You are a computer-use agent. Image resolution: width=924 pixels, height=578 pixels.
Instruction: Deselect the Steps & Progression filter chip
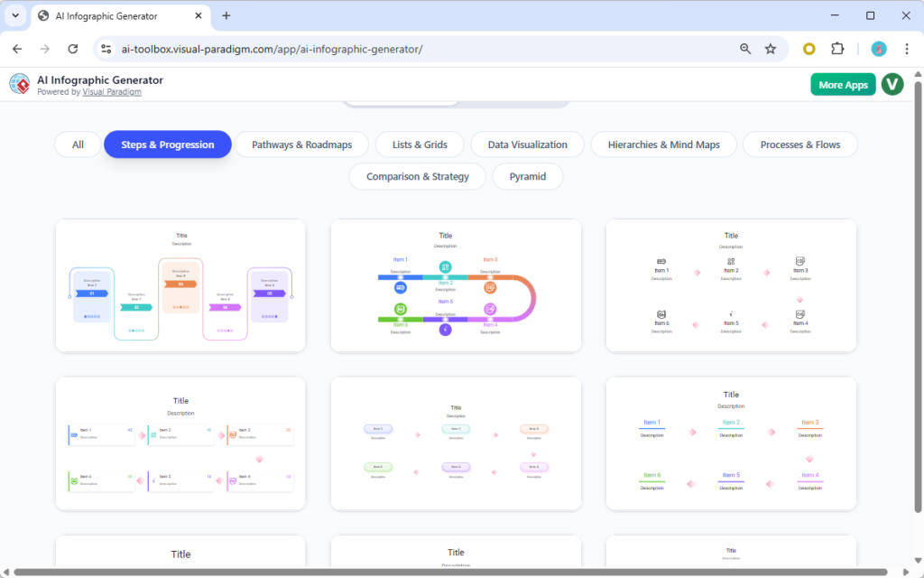(167, 144)
